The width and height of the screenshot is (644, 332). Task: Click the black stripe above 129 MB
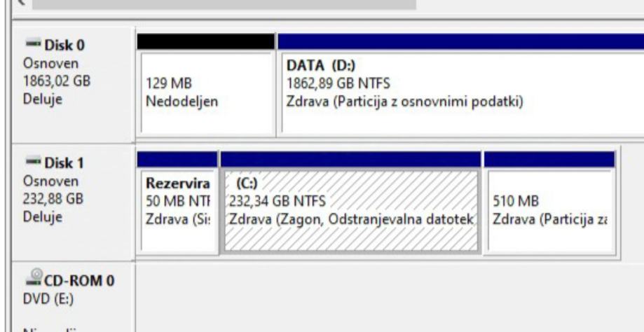click(205, 42)
